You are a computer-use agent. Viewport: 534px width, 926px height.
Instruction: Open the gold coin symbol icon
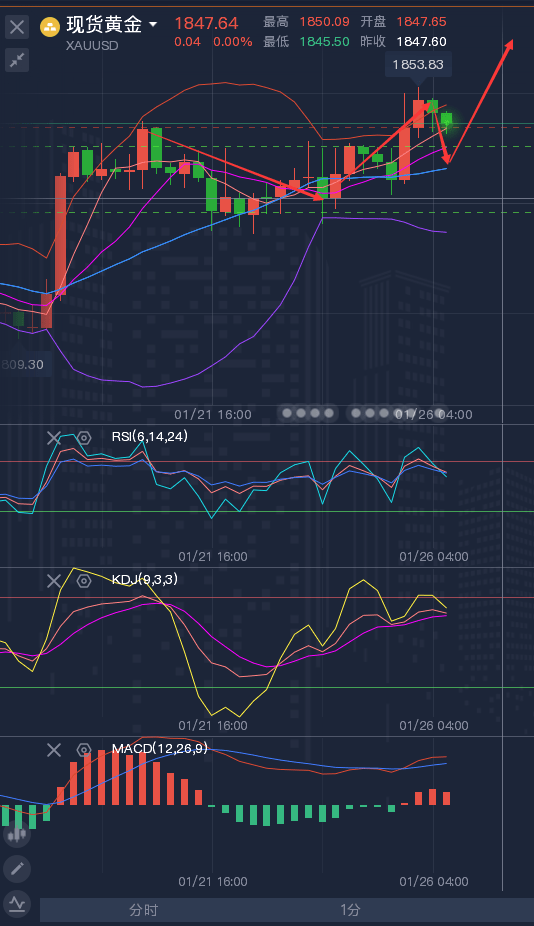[x=50, y=27]
